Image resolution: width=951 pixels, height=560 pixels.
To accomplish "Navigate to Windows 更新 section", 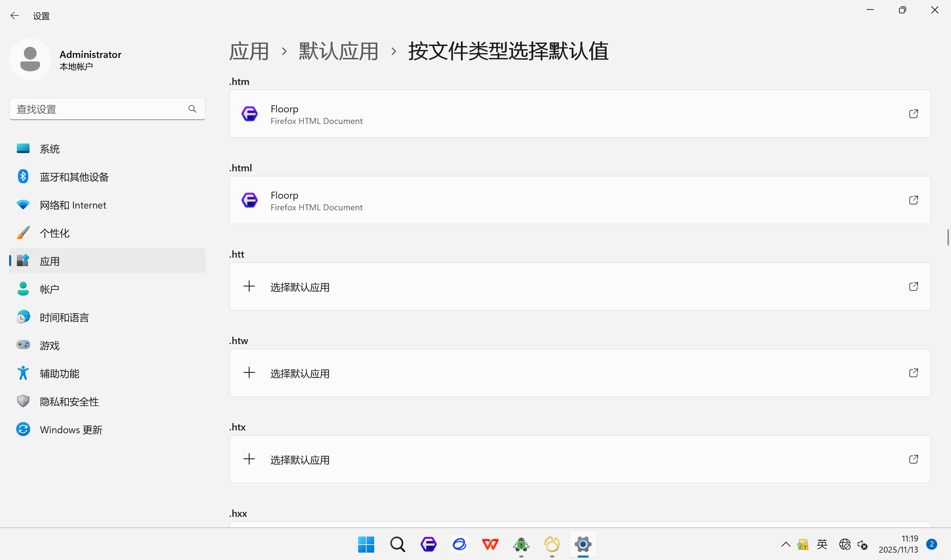I will coord(71,429).
